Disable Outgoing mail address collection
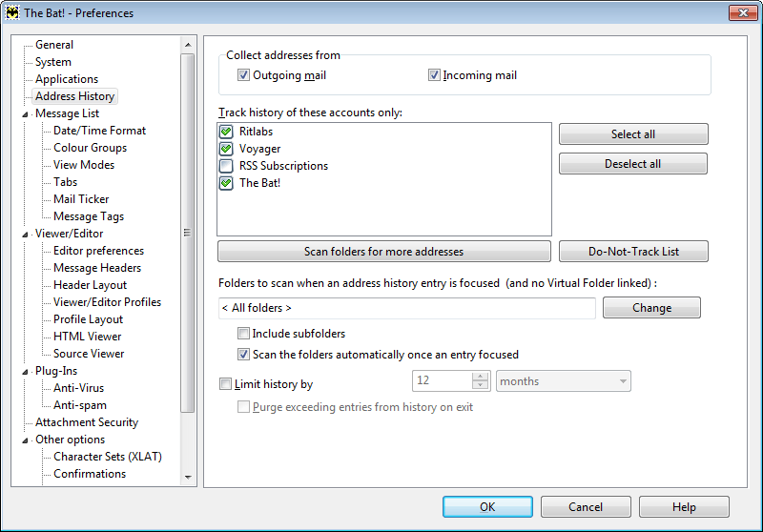The height and width of the screenshot is (532, 763). (x=243, y=75)
